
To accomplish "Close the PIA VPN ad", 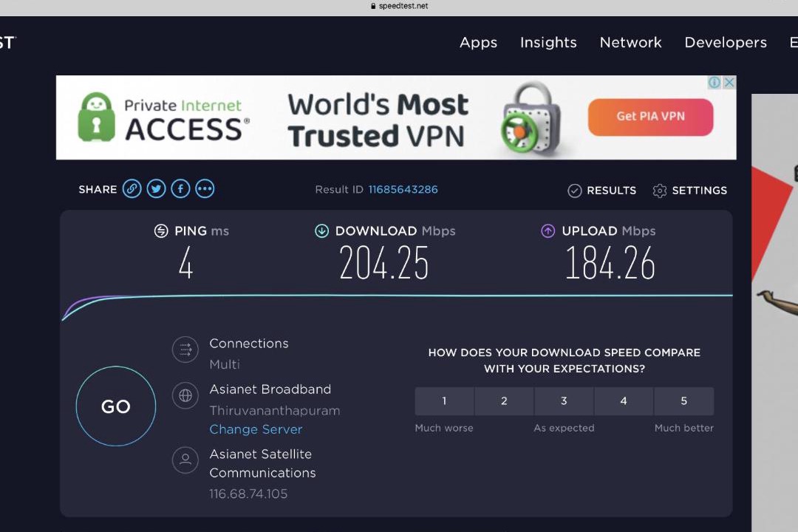I will (729, 83).
